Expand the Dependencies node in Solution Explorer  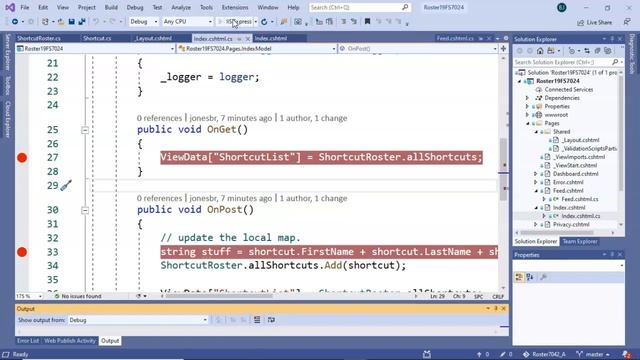(527, 98)
